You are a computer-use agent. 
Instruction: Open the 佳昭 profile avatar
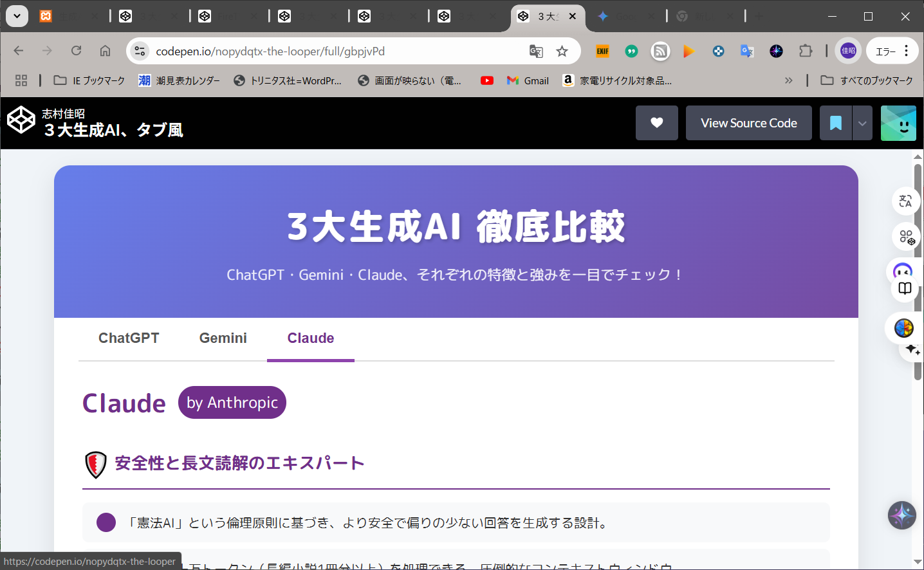848,51
